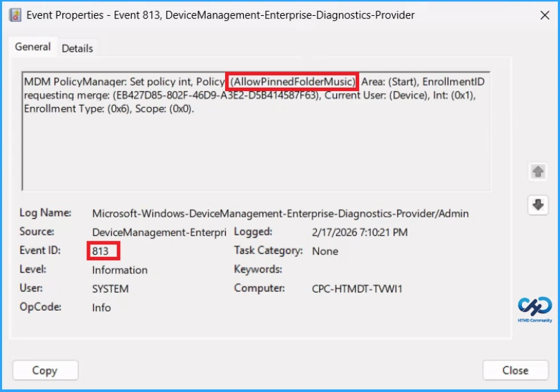Click the EnrollmentID GUID EB427D85 text
Screen dimensions: 560x392
217,95
